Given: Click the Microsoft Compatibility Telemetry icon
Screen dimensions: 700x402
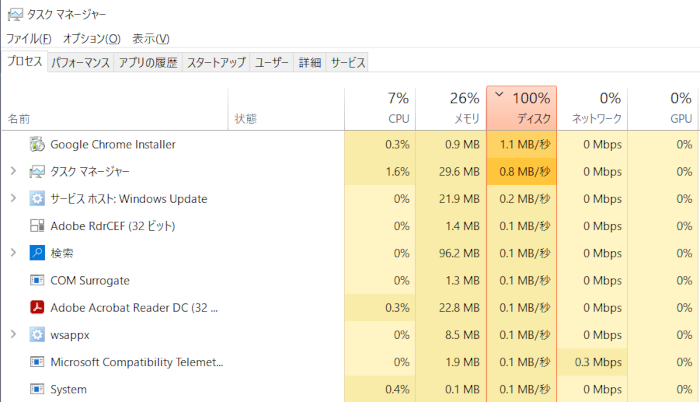Looking at the screenshot, I should (x=37, y=362).
